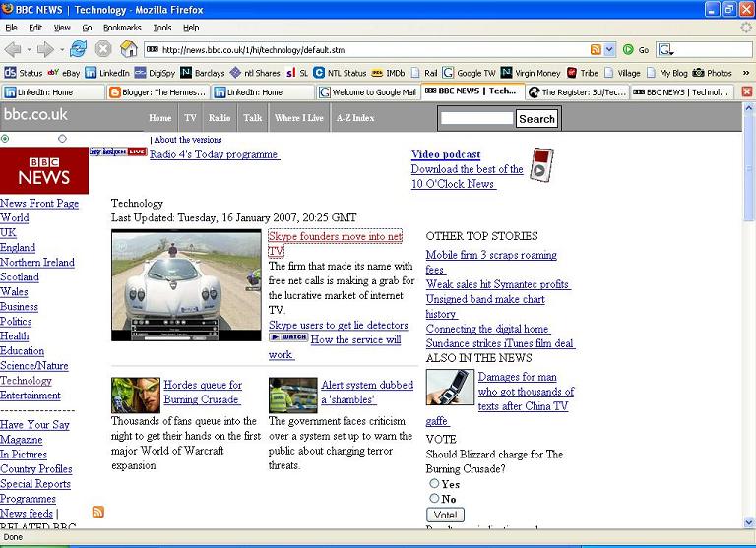Open the eBay bookmark

[x=64, y=73]
